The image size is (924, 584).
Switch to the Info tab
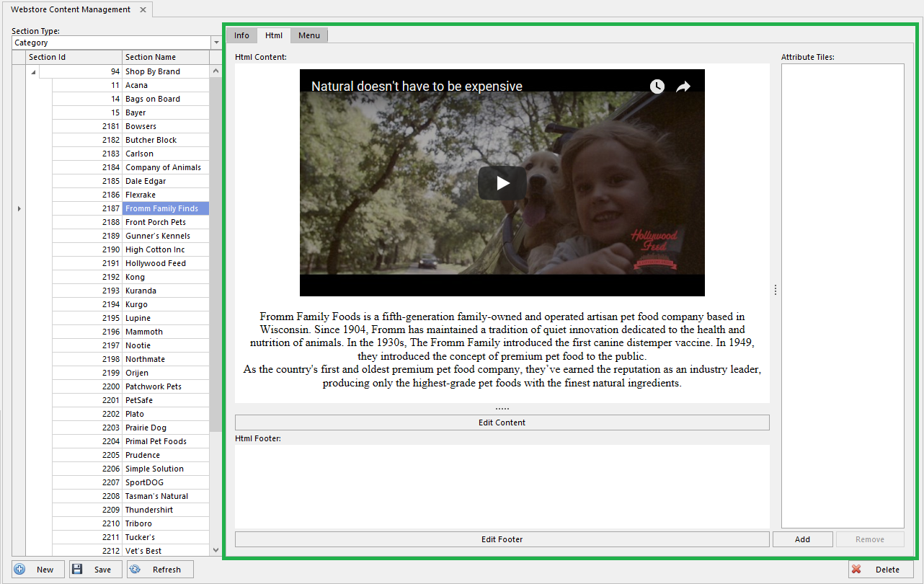tap(241, 35)
